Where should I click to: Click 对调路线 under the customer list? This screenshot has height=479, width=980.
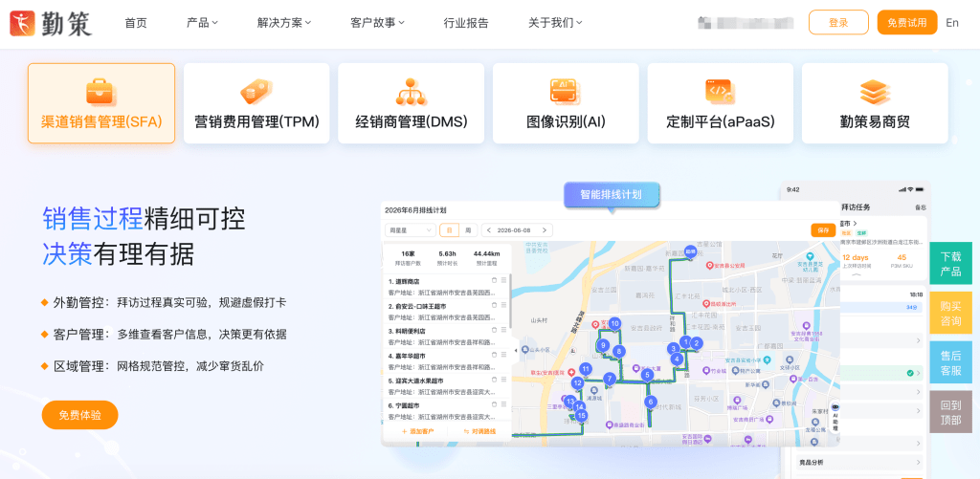point(479,431)
